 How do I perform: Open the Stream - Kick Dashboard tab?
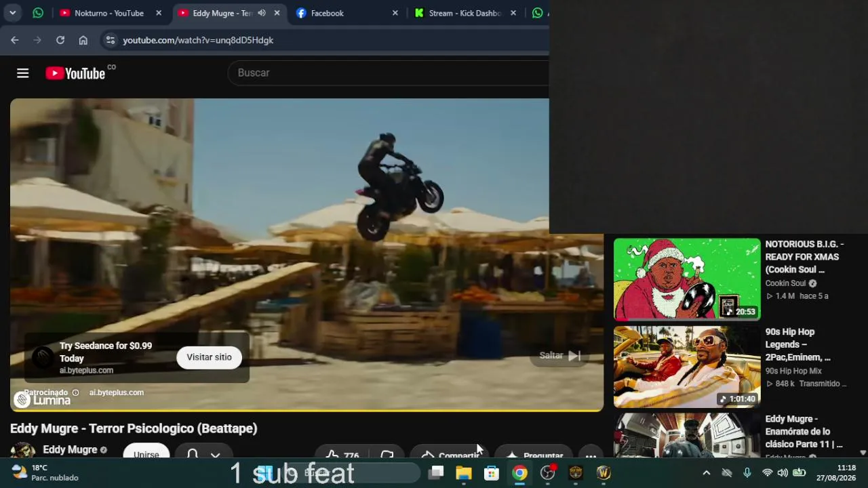click(x=465, y=13)
